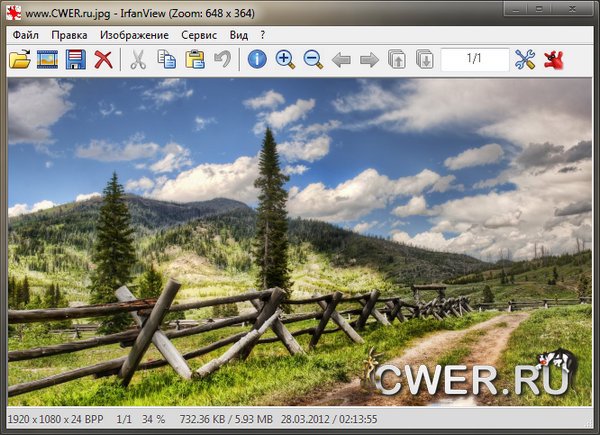Click the IrfanView title bar logo icon
Image resolution: width=600 pixels, height=435 pixels.
coord(13,13)
